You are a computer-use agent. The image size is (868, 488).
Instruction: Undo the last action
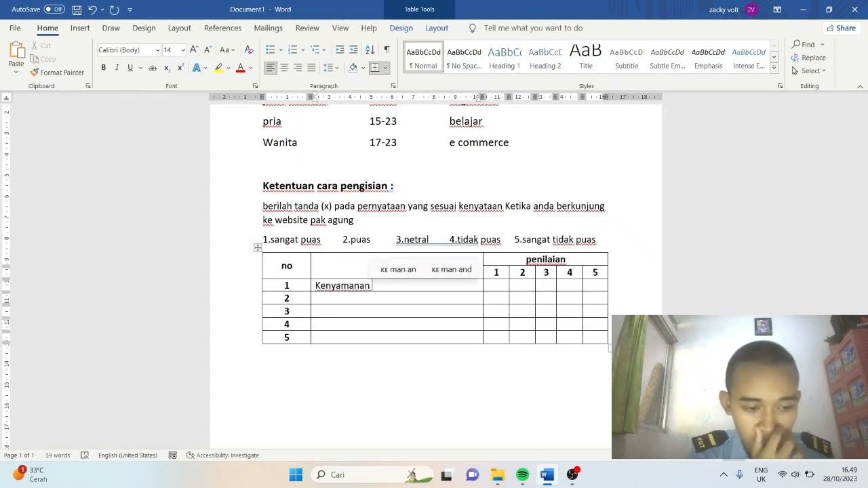93,9
